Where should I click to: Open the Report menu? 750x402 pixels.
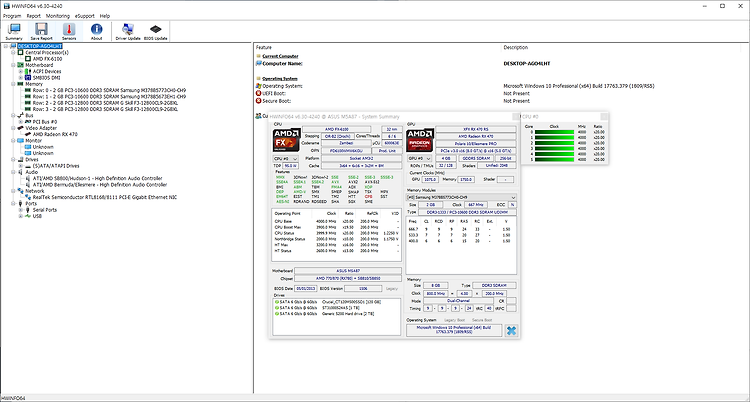tap(33, 16)
